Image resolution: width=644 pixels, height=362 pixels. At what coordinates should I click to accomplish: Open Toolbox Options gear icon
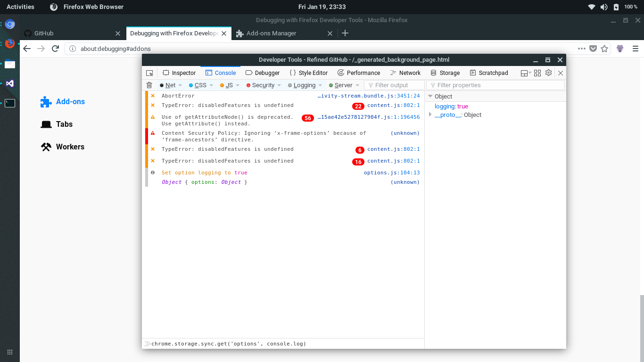click(548, 73)
